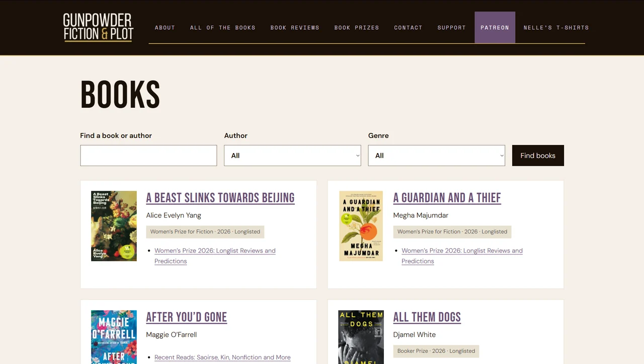Click author name Alice Evelyn Yang
Screen dimensions: 644x364
click(x=174, y=215)
